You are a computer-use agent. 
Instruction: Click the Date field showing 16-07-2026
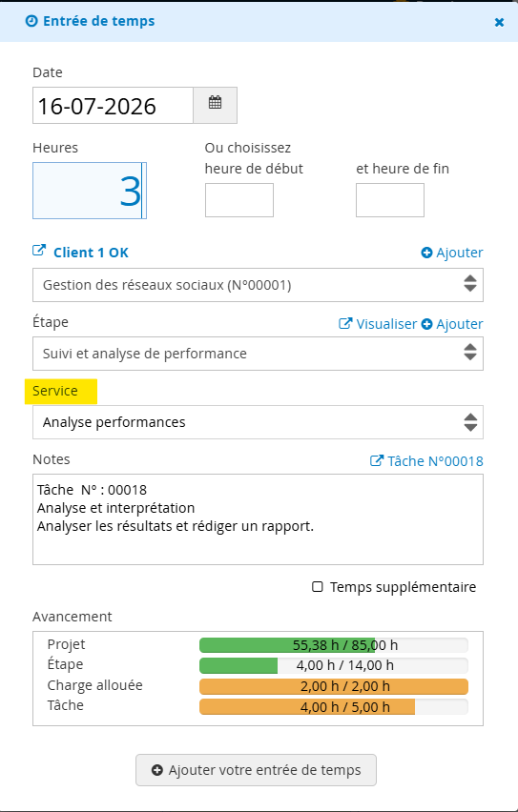(113, 105)
